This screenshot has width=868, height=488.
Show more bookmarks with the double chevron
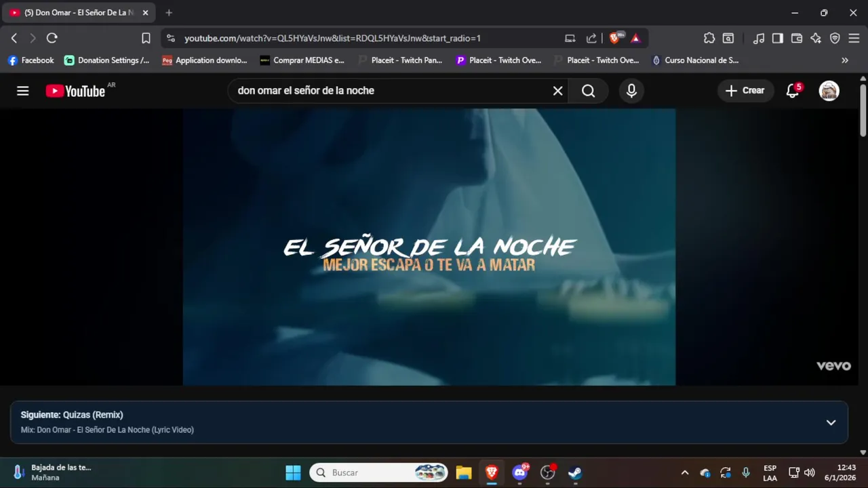pos(845,60)
